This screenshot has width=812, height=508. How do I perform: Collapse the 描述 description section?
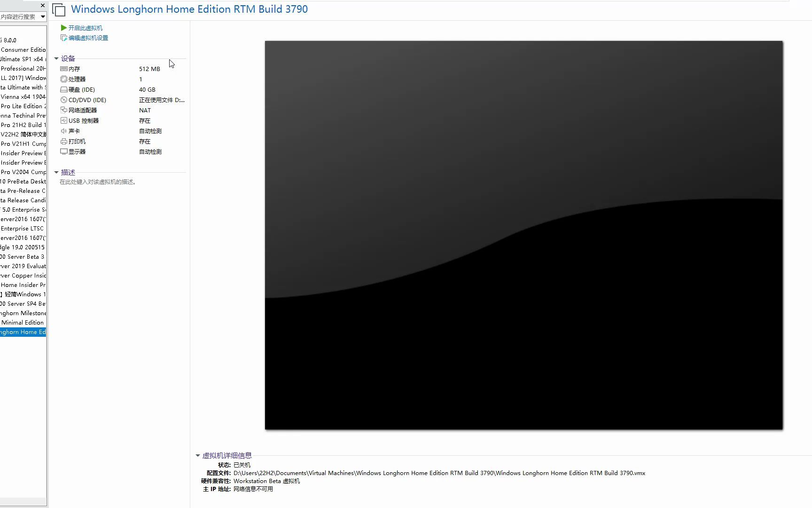pos(56,172)
